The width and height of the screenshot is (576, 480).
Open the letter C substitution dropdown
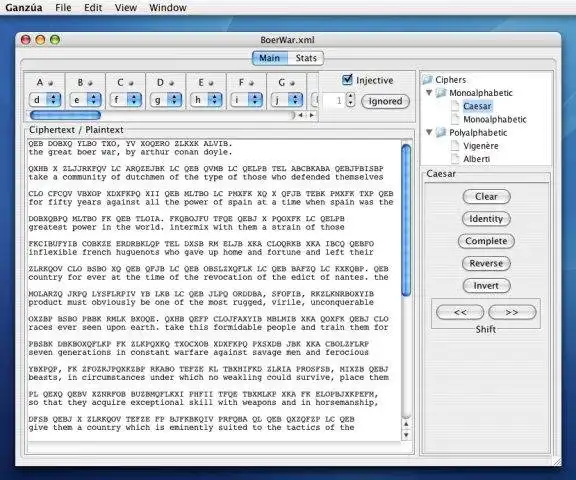pyautogui.click(x=126, y=100)
